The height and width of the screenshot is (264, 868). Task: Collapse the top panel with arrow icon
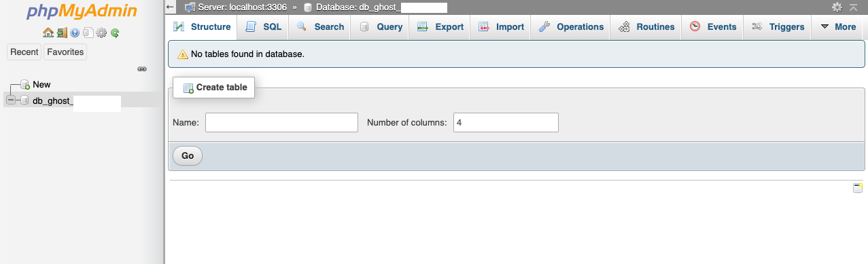[x=853, y=7]
